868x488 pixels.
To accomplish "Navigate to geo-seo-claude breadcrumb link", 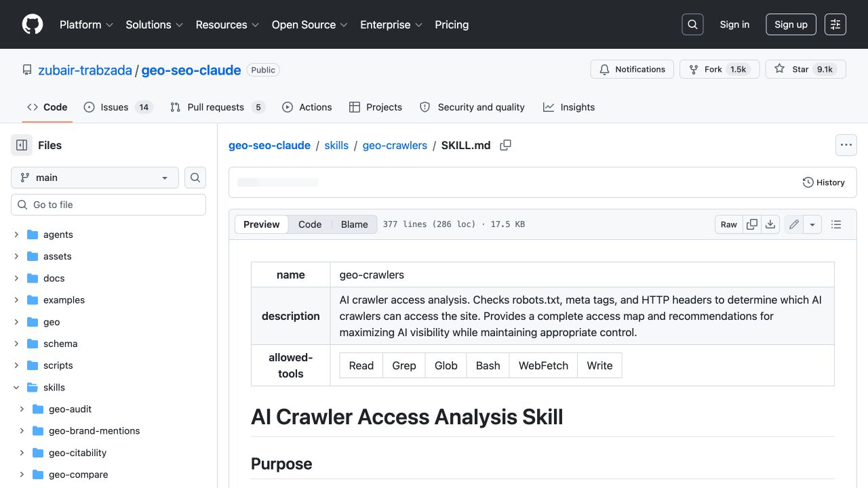I will 269,145.
